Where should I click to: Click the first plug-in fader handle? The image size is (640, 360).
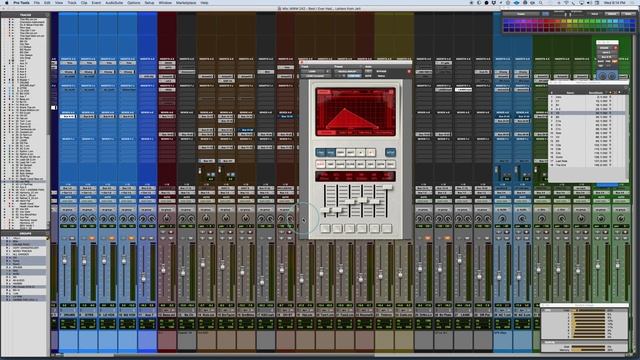coord(325,210)
